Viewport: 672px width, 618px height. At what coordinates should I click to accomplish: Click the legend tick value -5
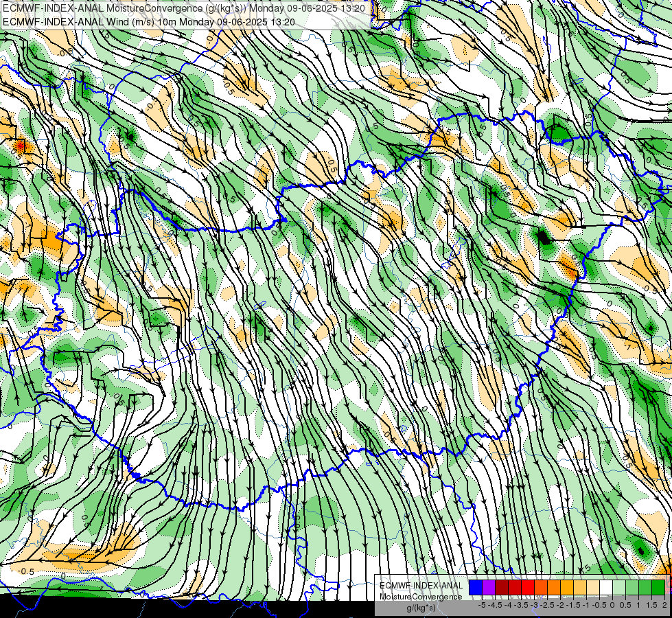[x=482, y=605]
